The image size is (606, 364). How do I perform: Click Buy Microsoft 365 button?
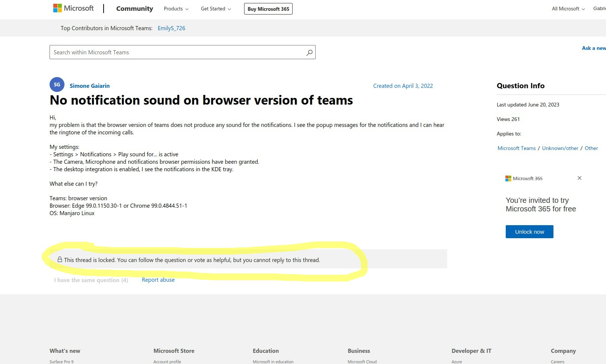click(268, 9)
